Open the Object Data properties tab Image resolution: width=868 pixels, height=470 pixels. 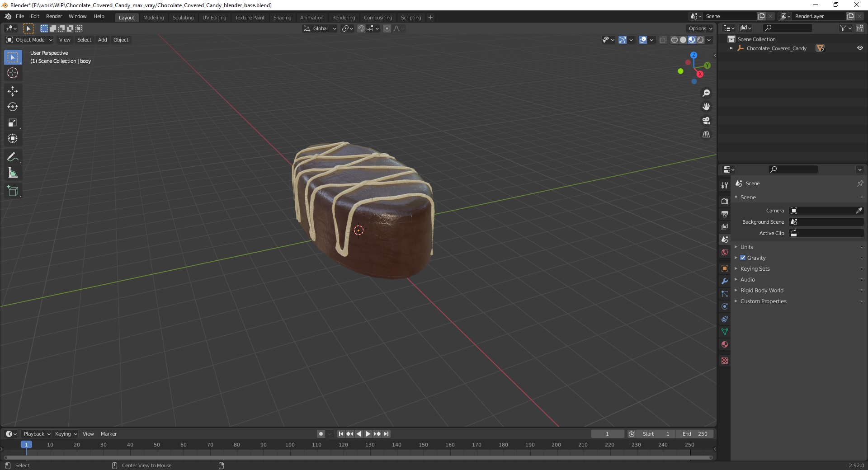725,332
